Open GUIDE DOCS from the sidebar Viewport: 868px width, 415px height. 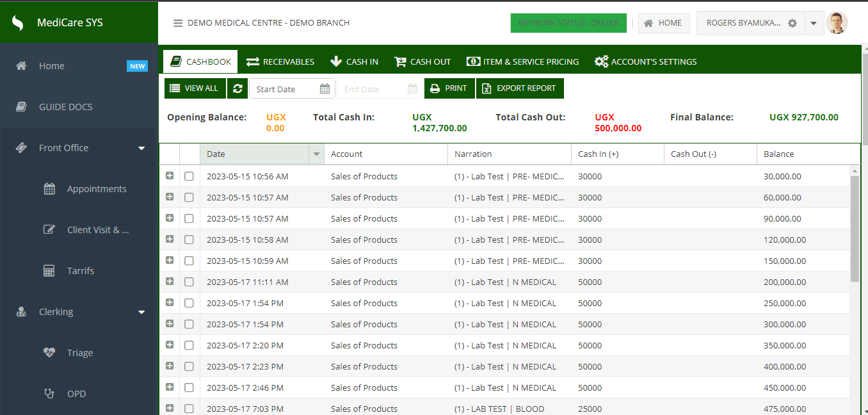click(65, 107)
